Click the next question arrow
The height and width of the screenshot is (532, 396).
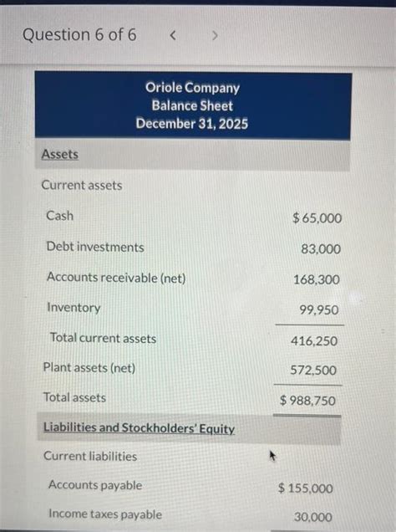pos(215,35)
